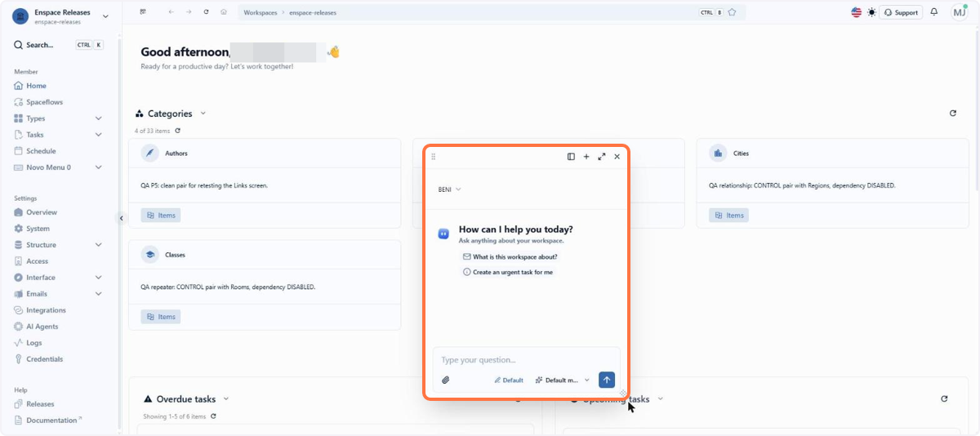Click the chat window resize grip corner
This screenshot has width=980, height=436.
[622, 394]
